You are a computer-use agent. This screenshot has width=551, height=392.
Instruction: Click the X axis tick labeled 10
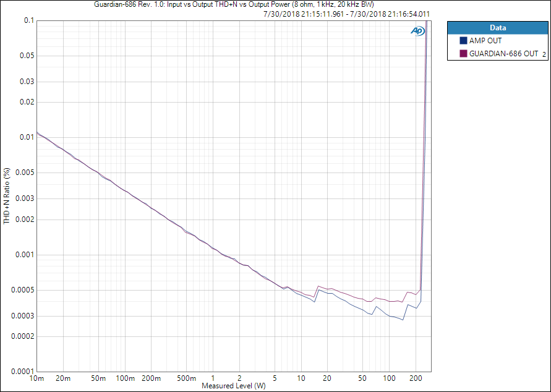point(301,378)
